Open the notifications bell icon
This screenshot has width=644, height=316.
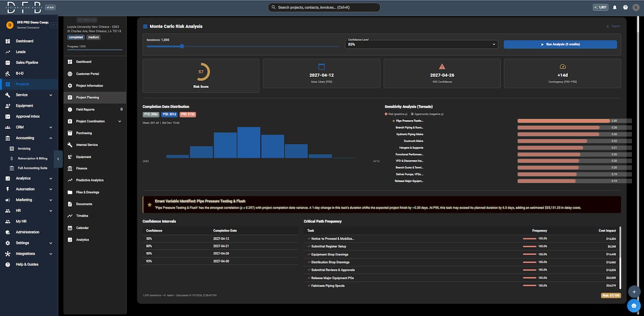tap(615, 8)
